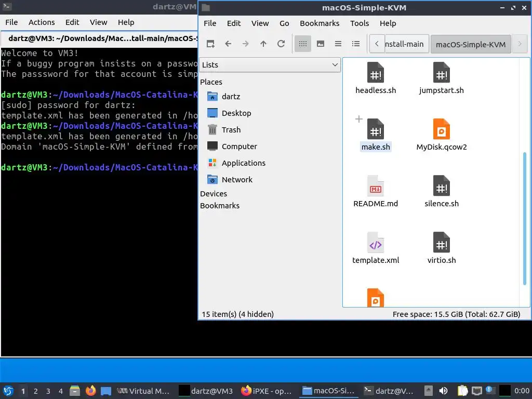Open the Lists side pane dropdown
Image resolution: width=532 pixels, height=399 pixels.
(270, 65)
